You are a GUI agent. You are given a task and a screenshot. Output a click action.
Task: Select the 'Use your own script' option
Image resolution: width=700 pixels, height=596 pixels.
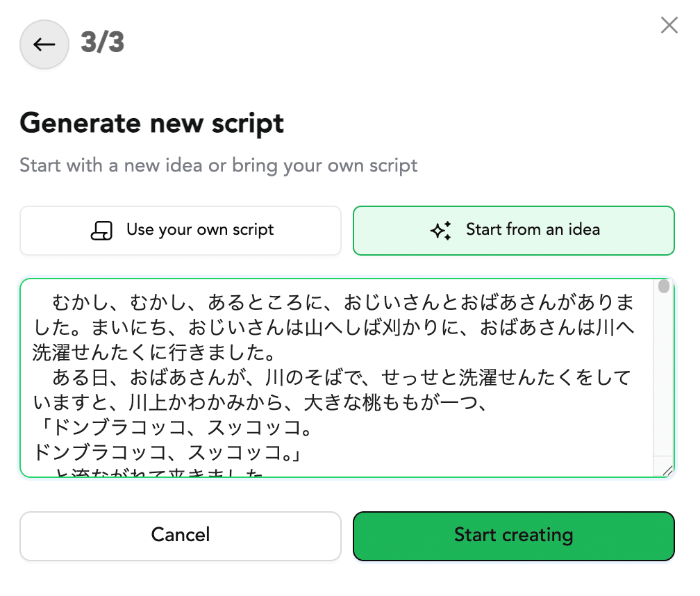pyautogui.click(x=181, y=231)
